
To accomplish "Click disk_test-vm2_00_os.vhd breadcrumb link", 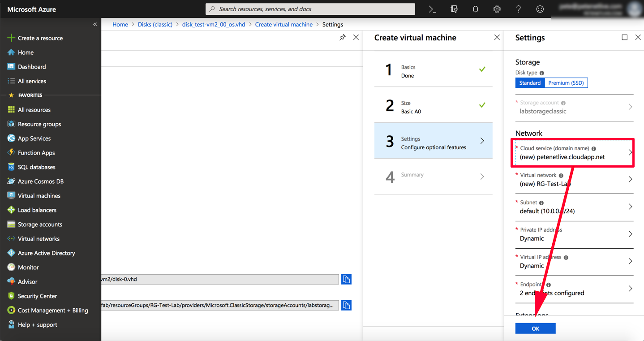I will 214,25.
